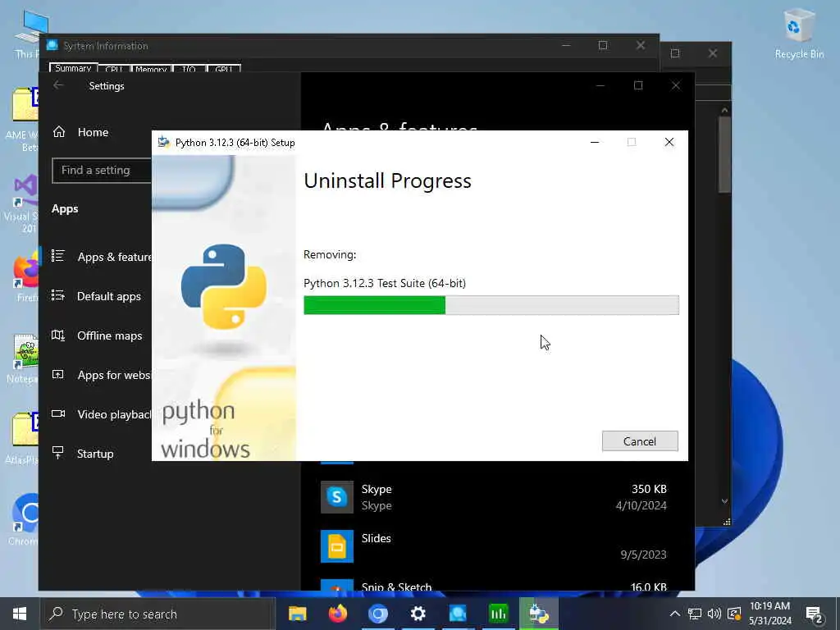Close the System Information window
Viewport: 840px width, 630px height.
pyautogui.click(x=641, y=46)
